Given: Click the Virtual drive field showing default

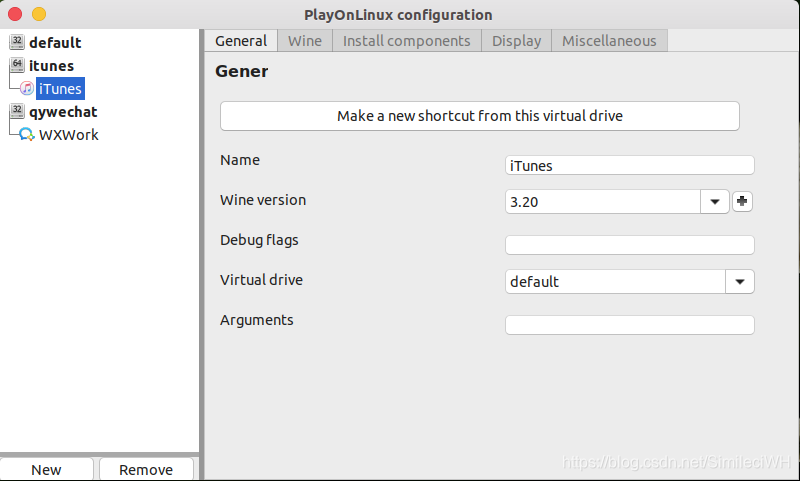Looking at the screenshot, I should tap(615, 282).
